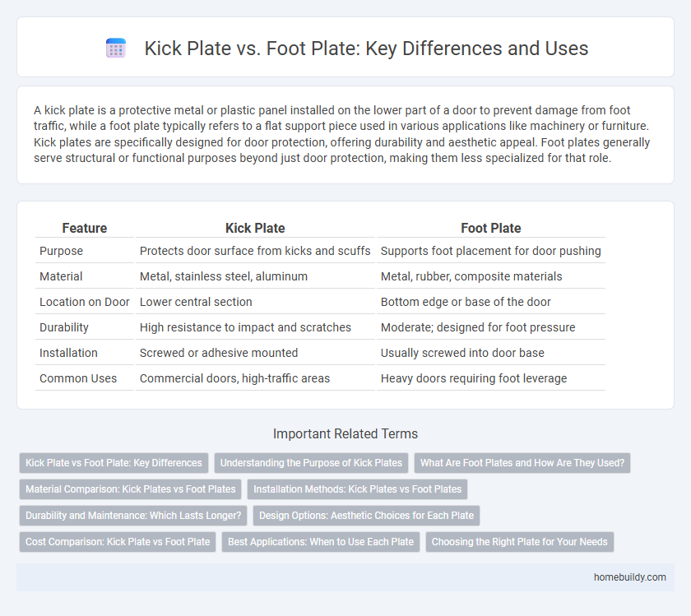
Task: Select the 'Purpose' row label
Action: coord(62,251)
